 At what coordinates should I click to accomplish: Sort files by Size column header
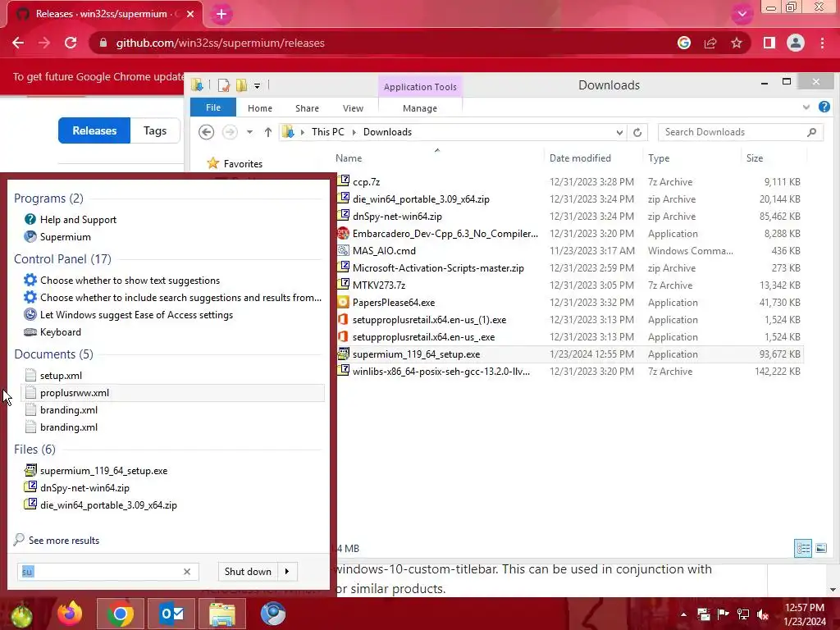(755, 158)
